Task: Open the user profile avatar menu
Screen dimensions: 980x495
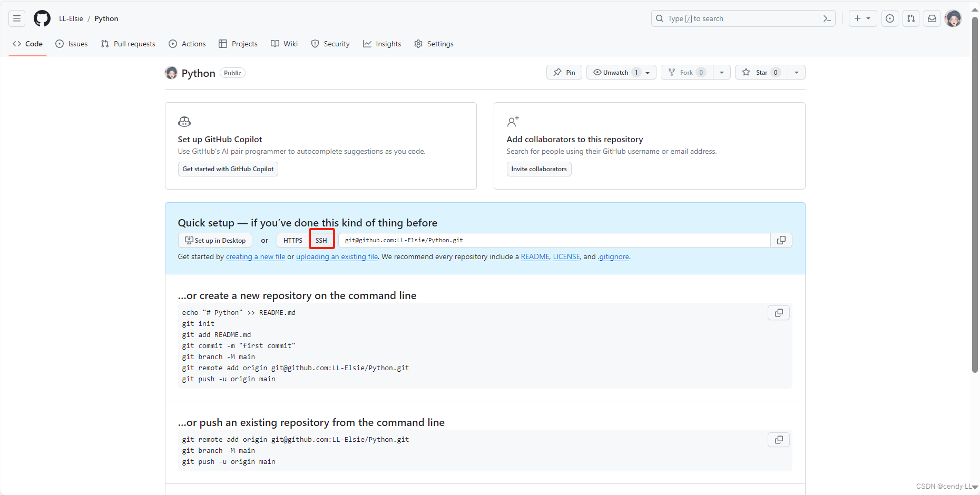Action: 953,18
